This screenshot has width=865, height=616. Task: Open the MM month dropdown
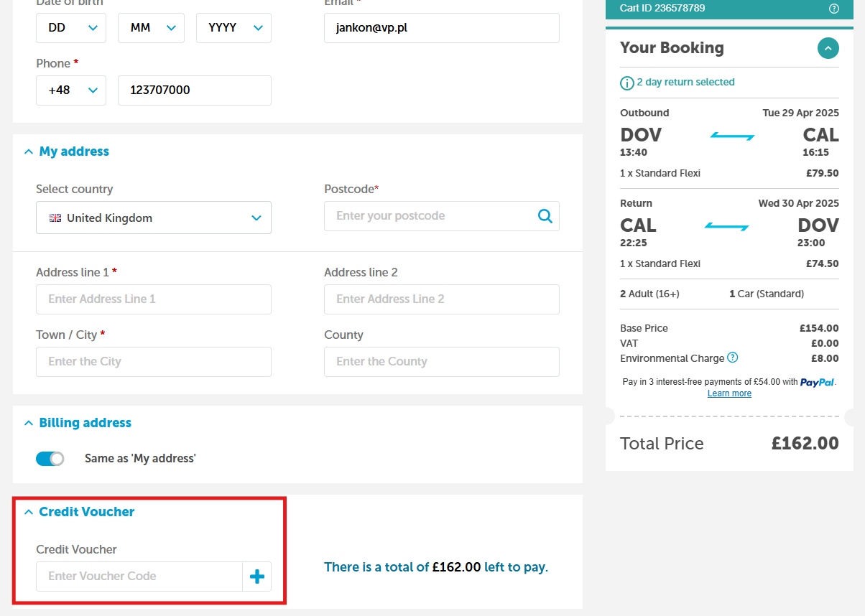point(151,28)
